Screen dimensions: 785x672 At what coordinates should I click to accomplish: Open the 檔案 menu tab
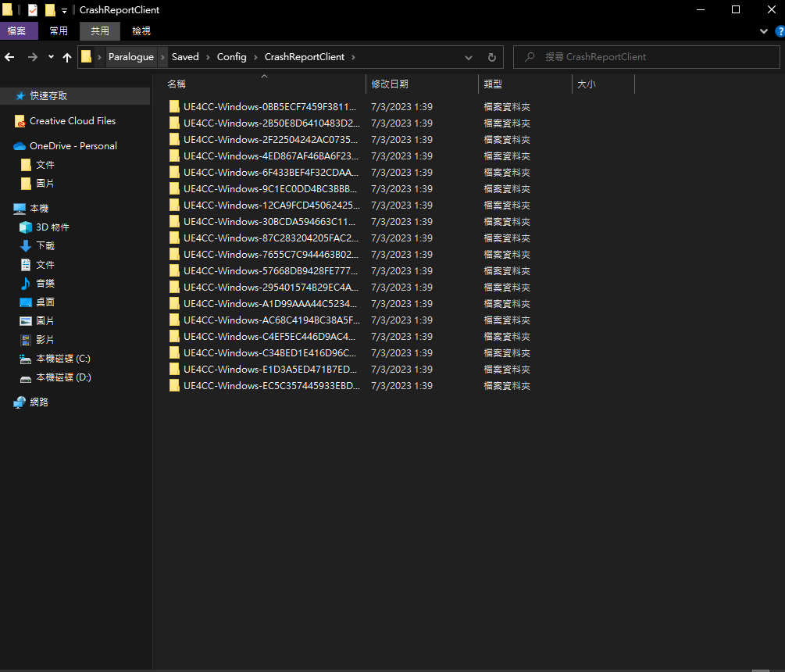pyautogui.click(x=17, y=31)
